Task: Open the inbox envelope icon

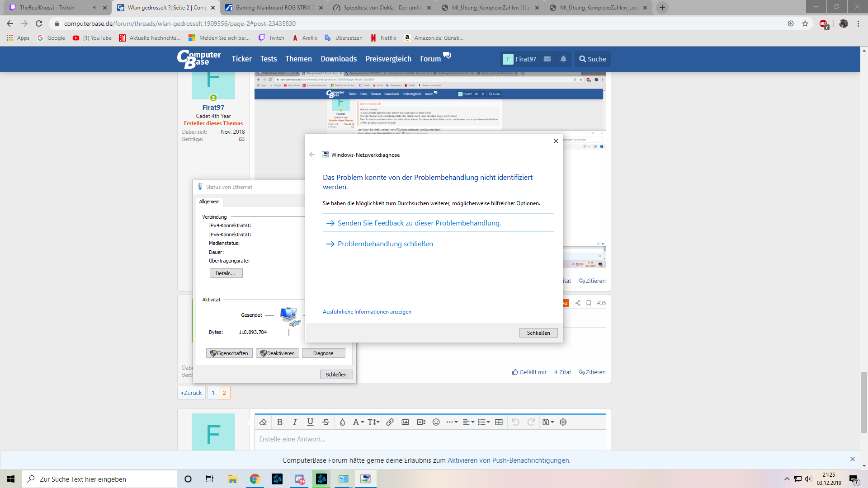Action: tap(547, 59)
